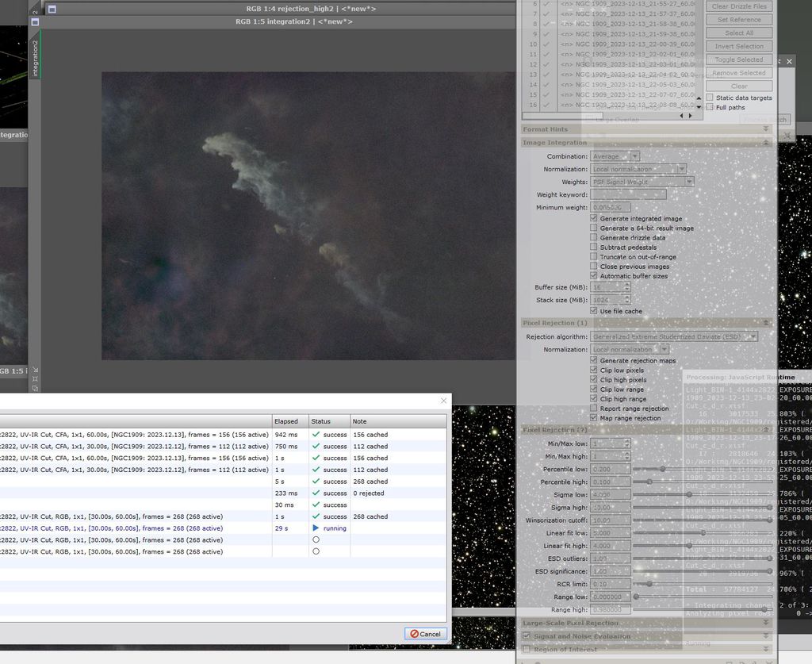The width and height of the screenshot is (812, 664).
Task: Enable Region of Interest section checkbox
Action: (527, 649)
